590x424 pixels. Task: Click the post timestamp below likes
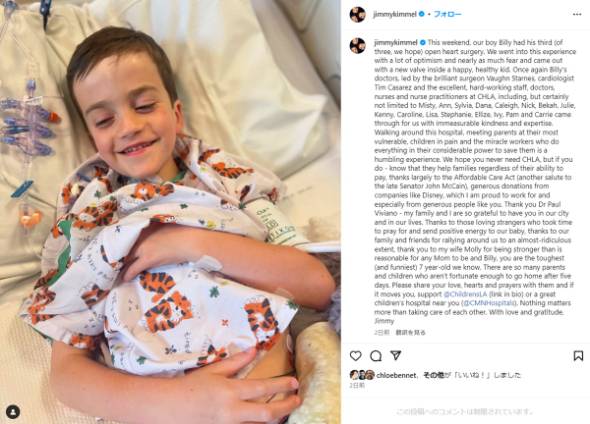(357, 385)
